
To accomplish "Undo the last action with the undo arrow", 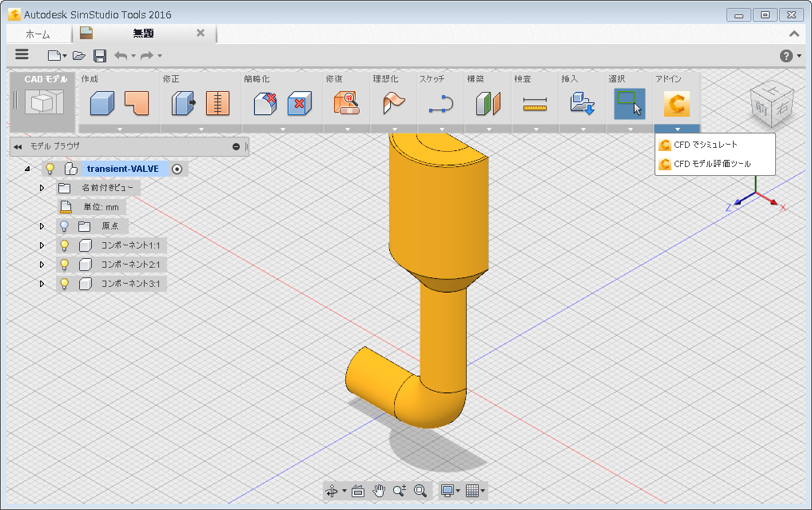I will click(121, 55).
